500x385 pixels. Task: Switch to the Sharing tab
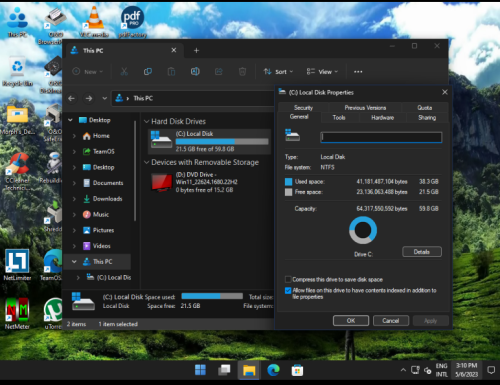[427, 117]
